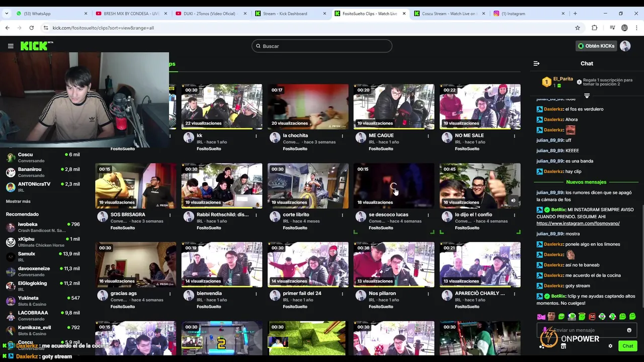Play the 'corte librito' clip thumbnail
The height and width of the screenshot is (362, 644).
[308, 186]
